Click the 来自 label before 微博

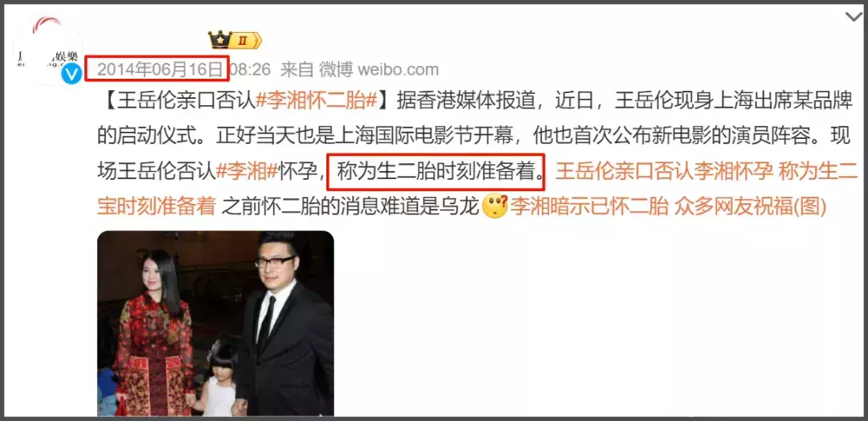[x=297, y=70]
